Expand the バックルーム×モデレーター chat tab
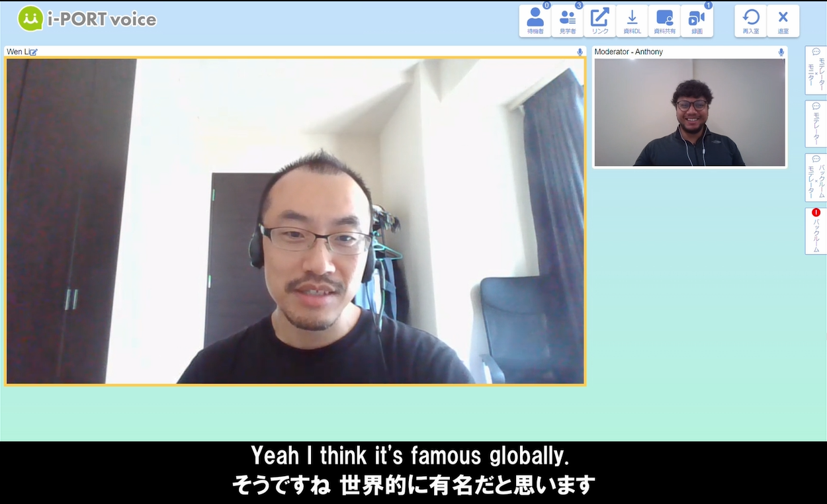This screenshot has height=504, width=827. tap(815, 177)
